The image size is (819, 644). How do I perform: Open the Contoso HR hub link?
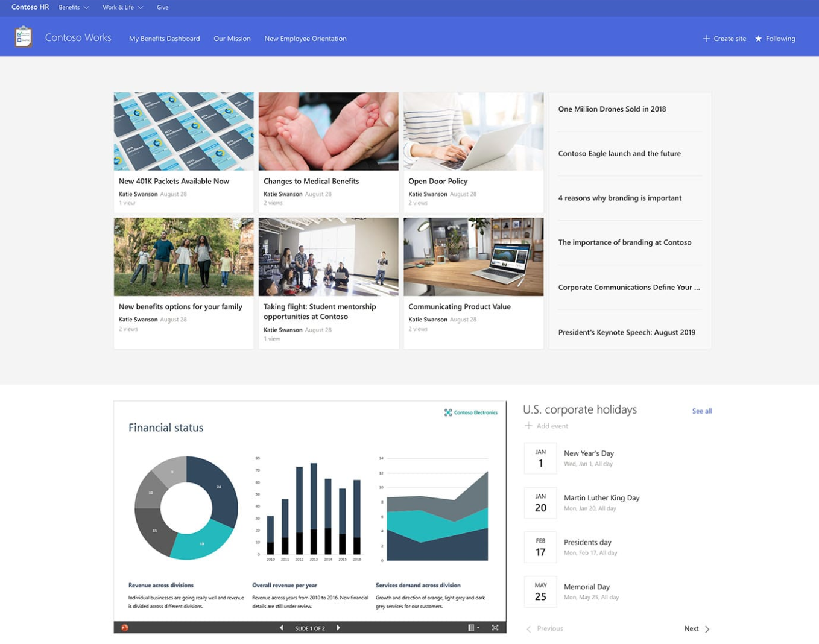(x=30, y=7)
